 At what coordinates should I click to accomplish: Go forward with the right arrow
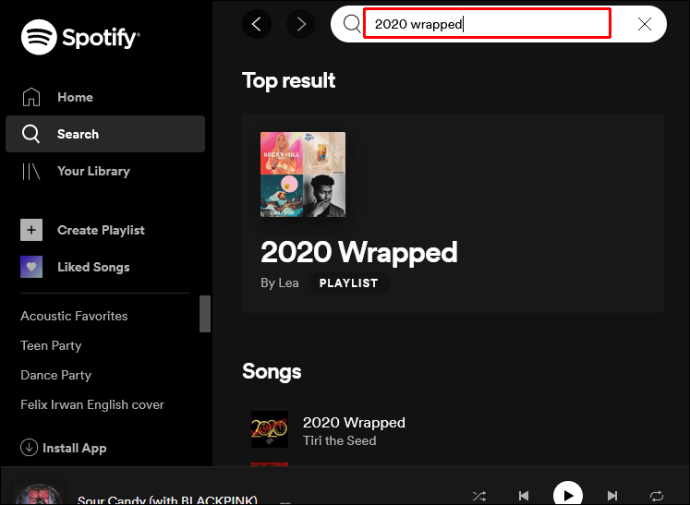pyautogui.click(x=301, y=24)
